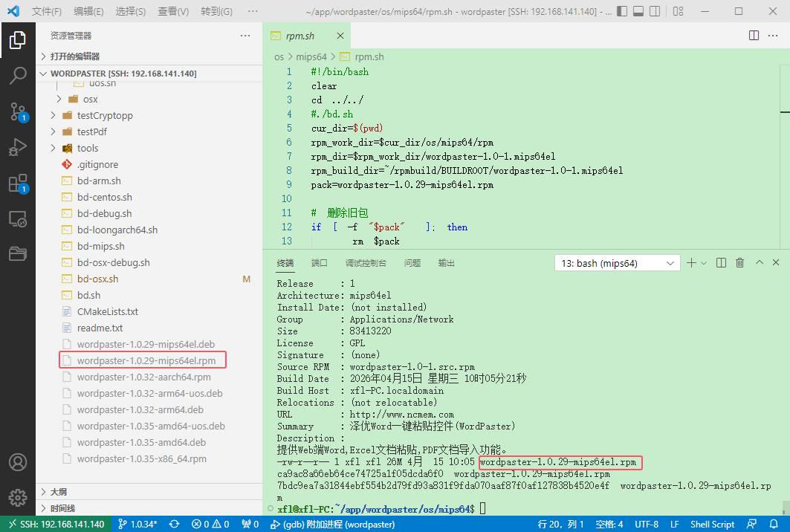The height and width of the screenshot is (532, 790).
Task: Create a new terminal with plus icon
Action: click(691, 263)
